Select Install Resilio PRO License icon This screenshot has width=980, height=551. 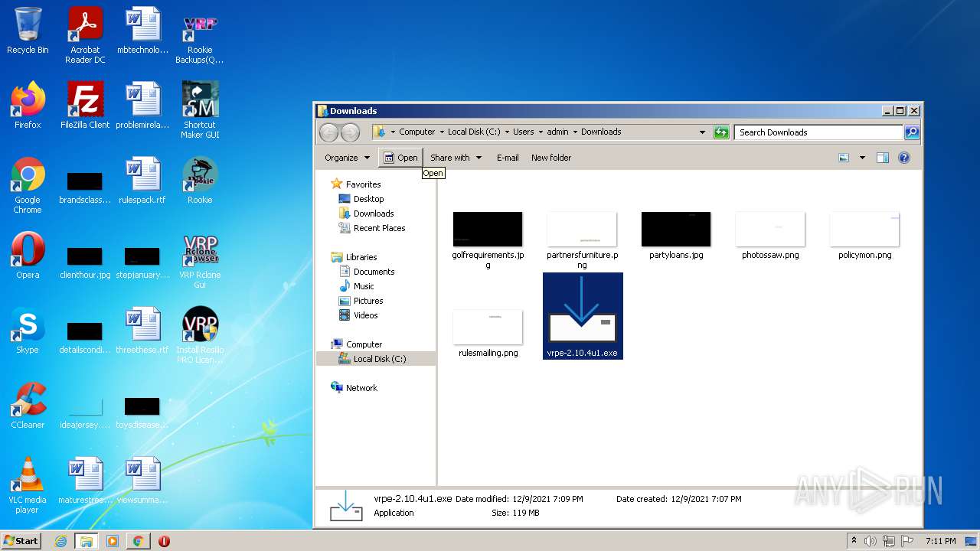(x=200, y=335)
